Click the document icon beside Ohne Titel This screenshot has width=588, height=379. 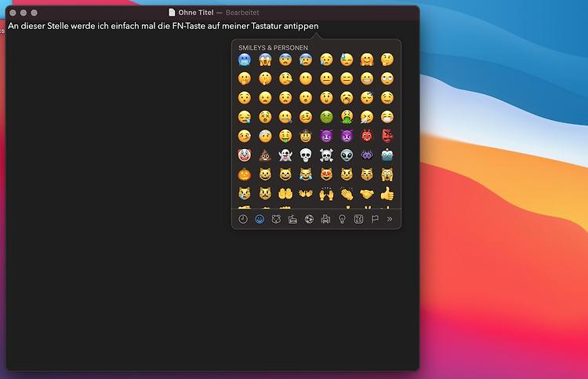tap(172, 13)
